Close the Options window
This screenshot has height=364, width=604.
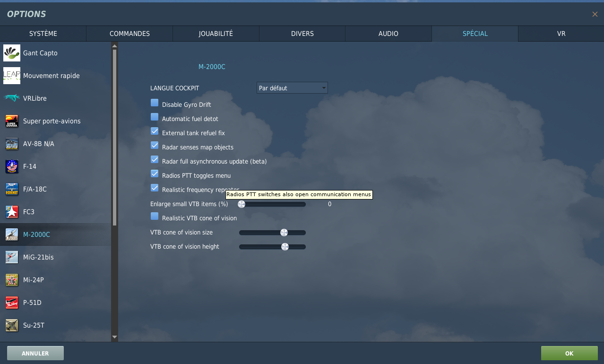[x=595, y=14]
